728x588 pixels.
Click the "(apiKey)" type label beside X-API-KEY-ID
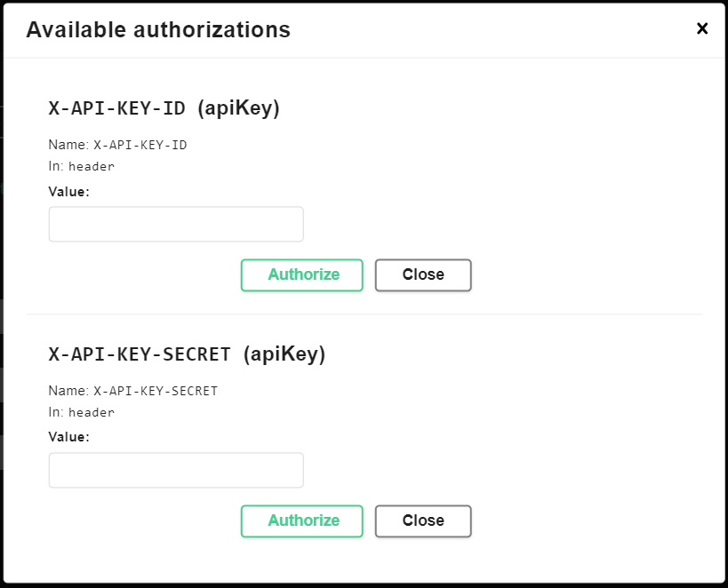click(238, 108)
